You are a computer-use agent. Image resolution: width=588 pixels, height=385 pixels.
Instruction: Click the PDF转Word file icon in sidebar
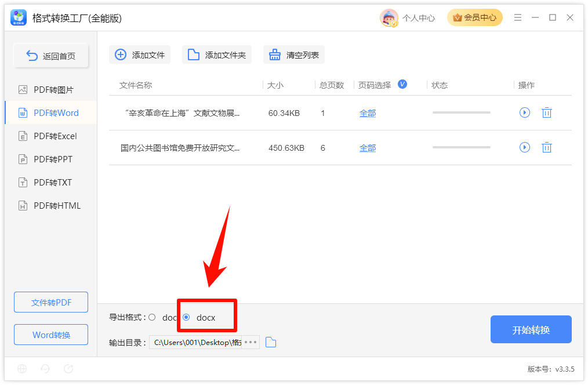(x=23, y=113)
